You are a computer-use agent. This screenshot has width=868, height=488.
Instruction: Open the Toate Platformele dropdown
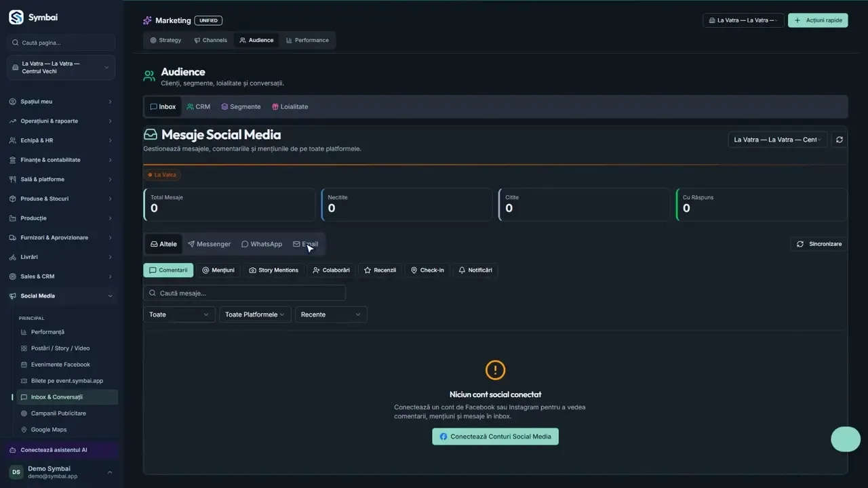pyautogui.click(x=255, y=314)
